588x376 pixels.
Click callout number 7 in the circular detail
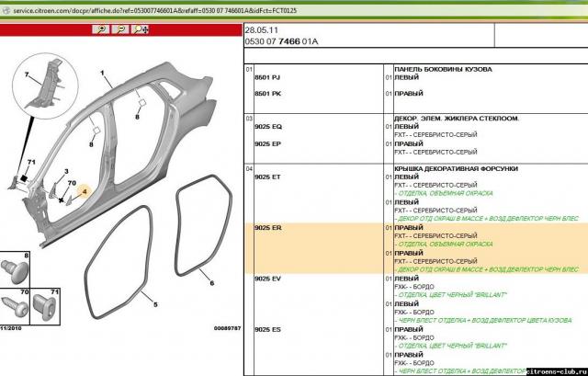click(27, 74)
